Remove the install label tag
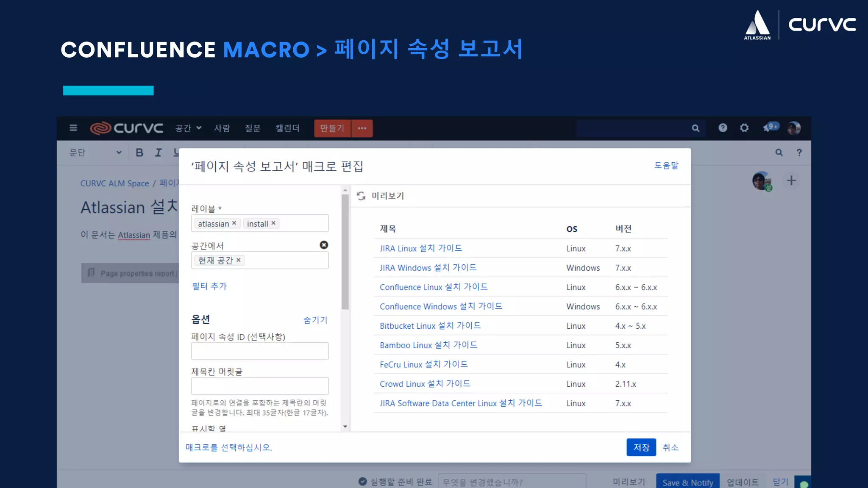The width and height of the screenshot is (868, 488). click(x=273, y=223)
